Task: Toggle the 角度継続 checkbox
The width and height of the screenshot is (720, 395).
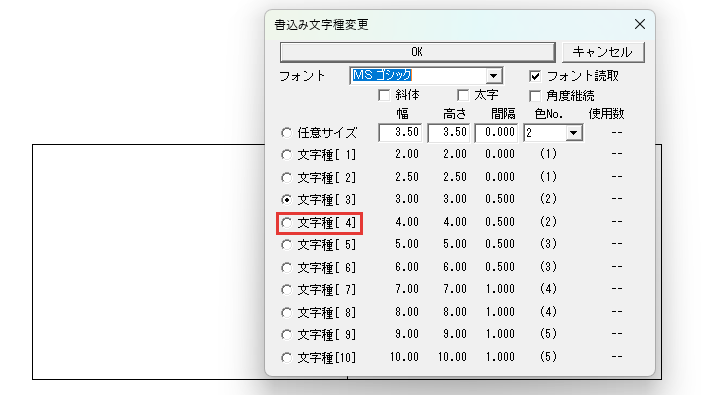Action: point(534,96)
